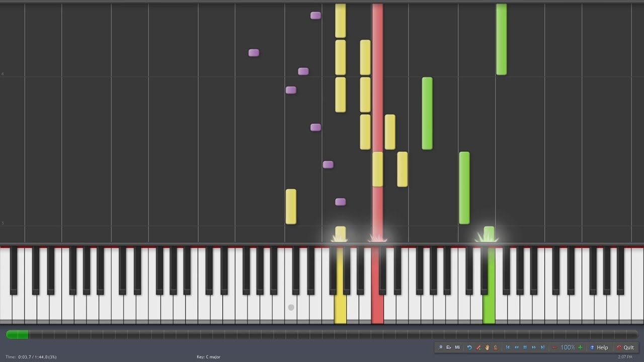Toggle the Mi solfège label option
Viewport: 644px width, 362px height.
coord(457,347)
